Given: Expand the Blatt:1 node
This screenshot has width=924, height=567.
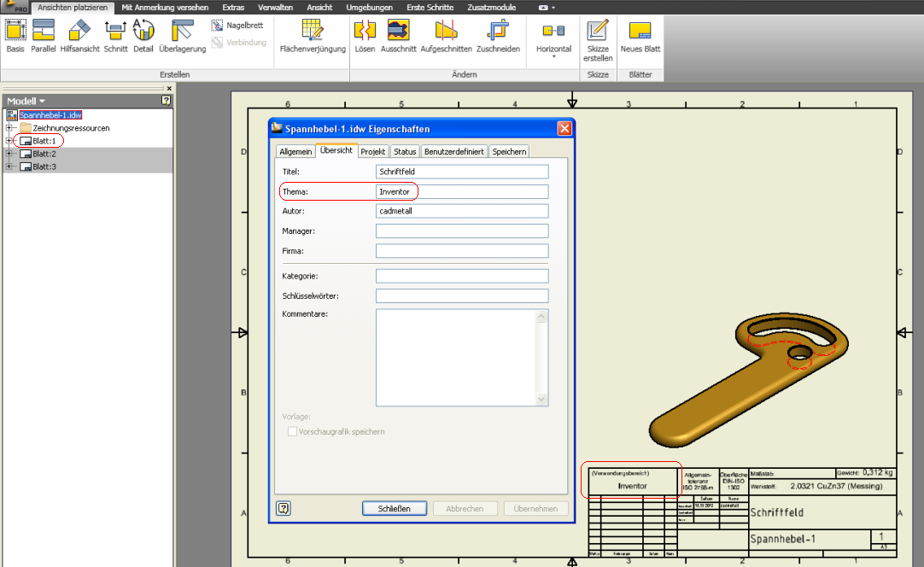Looking at the screenshot, I should coord(9,141).
